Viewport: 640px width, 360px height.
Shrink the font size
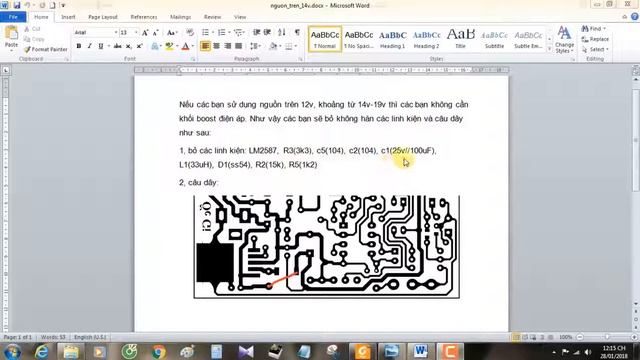(x=156, y=33)
